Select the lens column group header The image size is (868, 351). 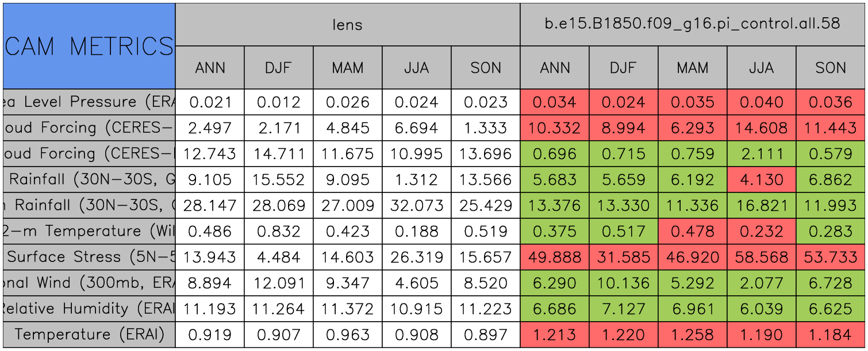click(347, 24)
